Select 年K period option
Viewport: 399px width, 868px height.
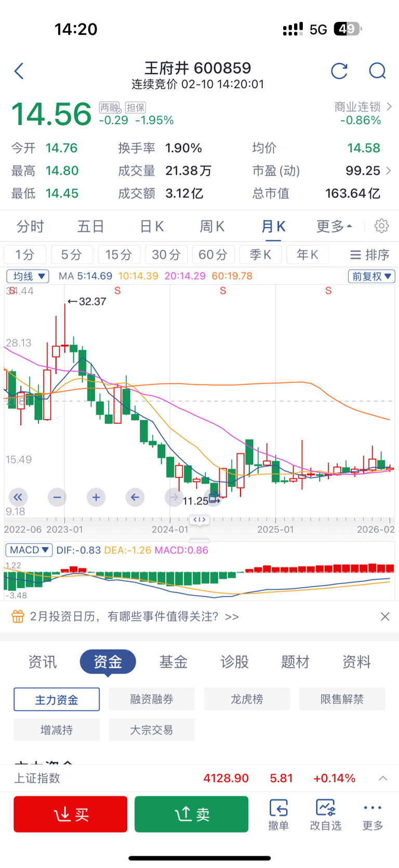coord(308,254)
